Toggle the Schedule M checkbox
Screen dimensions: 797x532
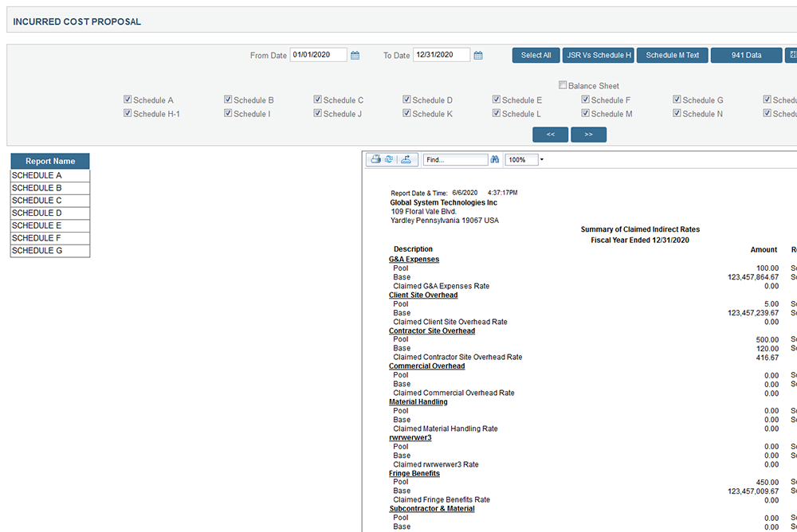pos(586,113)
